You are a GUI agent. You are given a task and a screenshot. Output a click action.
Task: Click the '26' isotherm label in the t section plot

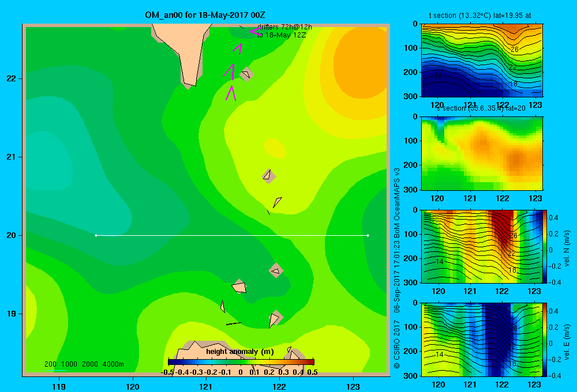click(x=514, y=49)
